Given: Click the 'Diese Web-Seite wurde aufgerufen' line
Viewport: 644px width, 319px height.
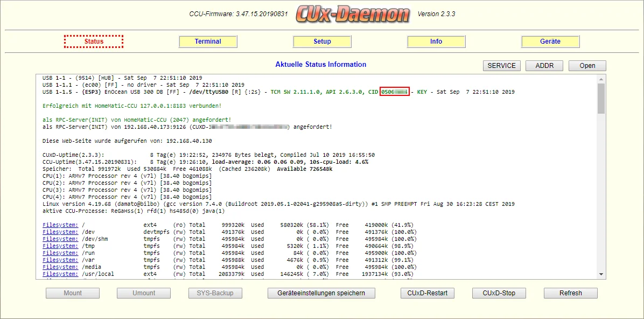Looking at the screenshot, I should coord(127,141).
